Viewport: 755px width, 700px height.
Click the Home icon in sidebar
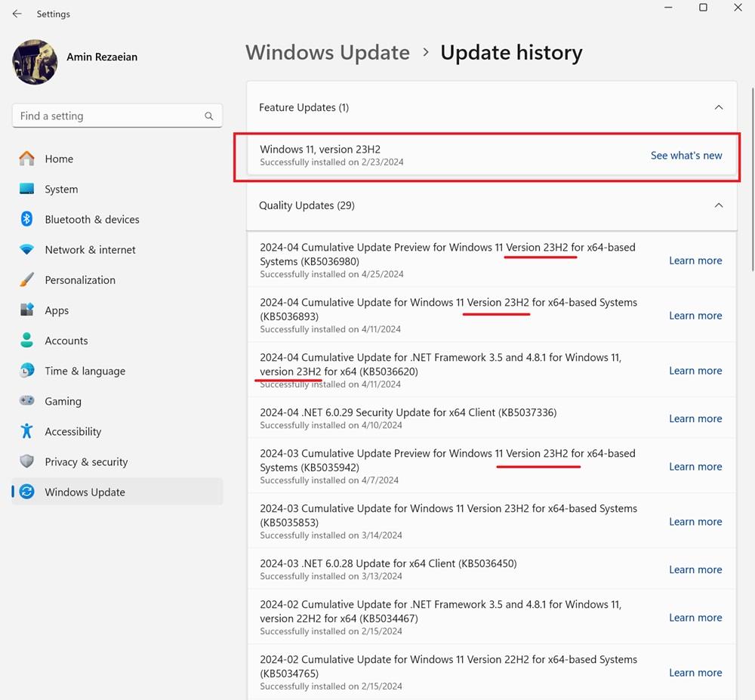click(27, 159)
